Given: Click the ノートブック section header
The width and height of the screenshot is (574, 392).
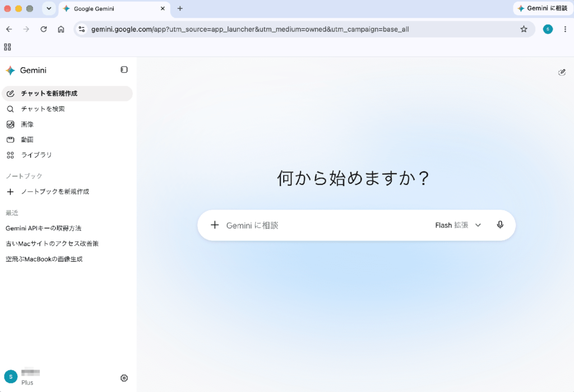Looking at the screenshot, I should pos(24,176).
